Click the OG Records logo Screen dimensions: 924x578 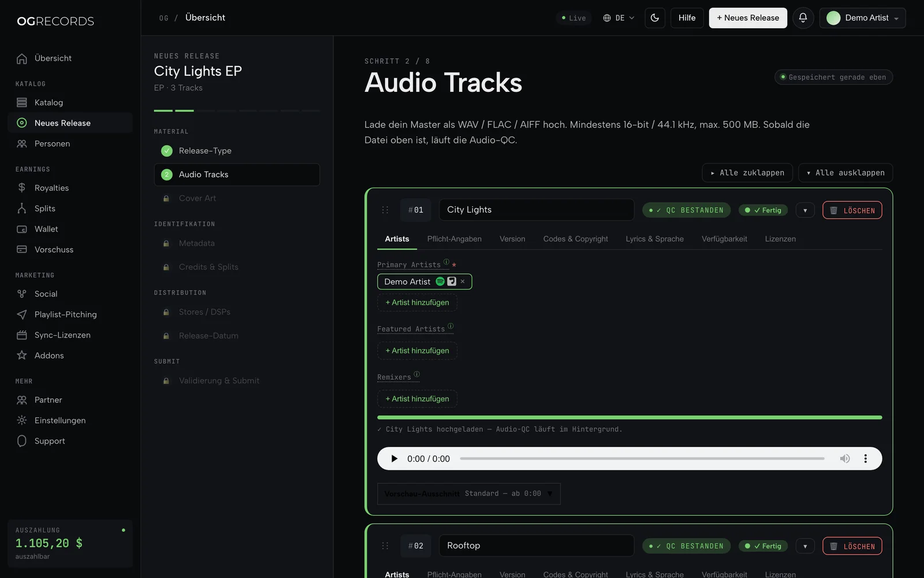pos(55,21)
